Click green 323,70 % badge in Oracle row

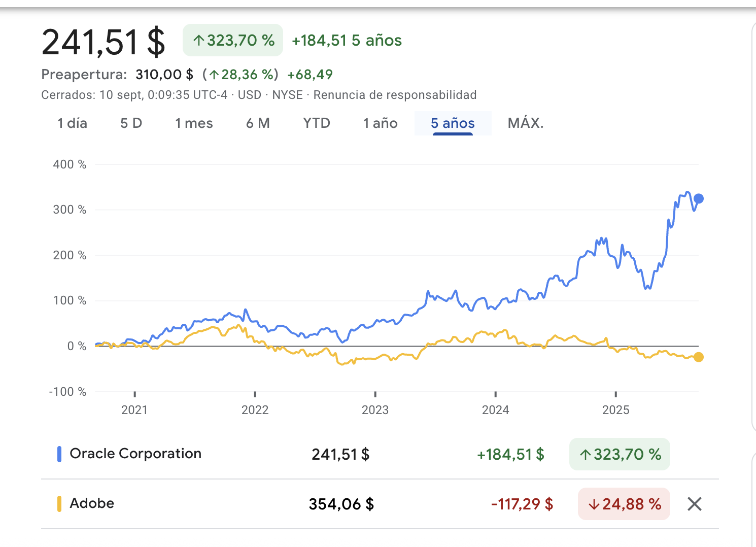click(620, 454)
